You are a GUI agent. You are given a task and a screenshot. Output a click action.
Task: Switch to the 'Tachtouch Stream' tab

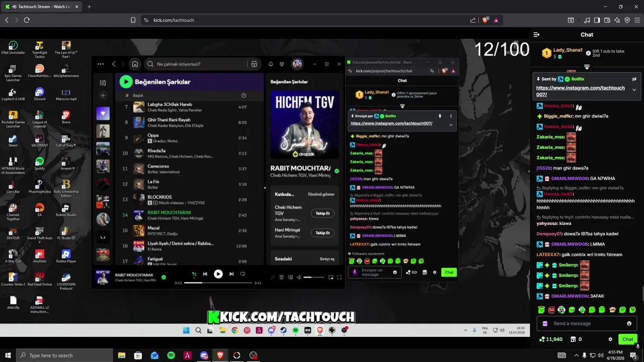(41, 7)
